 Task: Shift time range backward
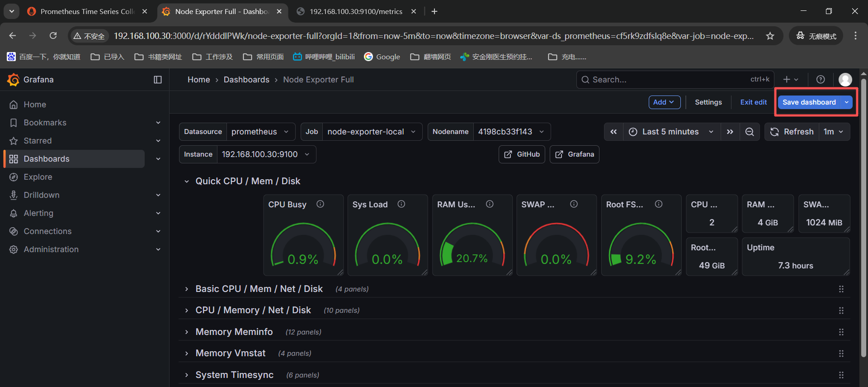613,132
